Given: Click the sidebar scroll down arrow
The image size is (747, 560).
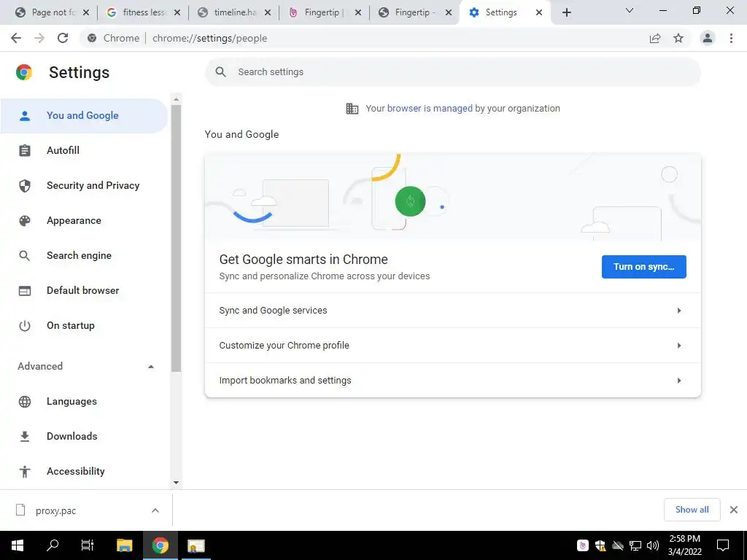Looking at the screenshot, I should click(177, 483).
